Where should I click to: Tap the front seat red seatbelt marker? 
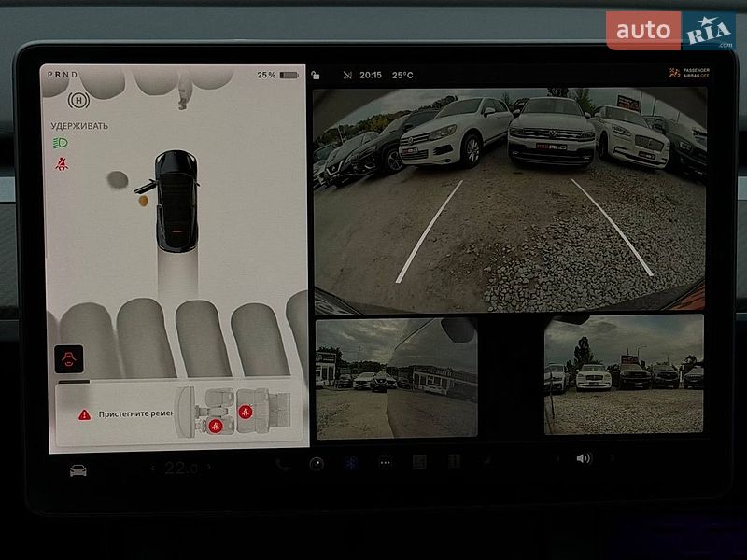click(x=215, y=426)
